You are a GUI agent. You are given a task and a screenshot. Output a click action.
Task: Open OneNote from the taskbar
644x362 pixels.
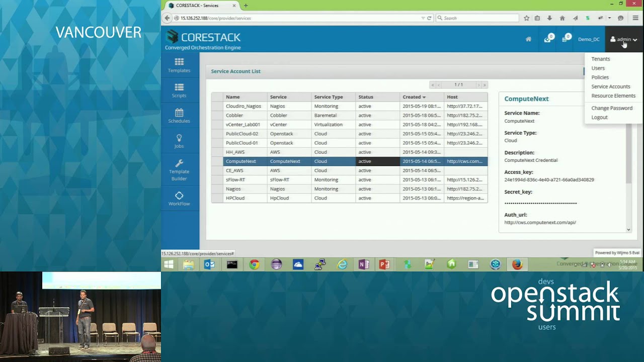pyautogui.click(x=364, y=264)
